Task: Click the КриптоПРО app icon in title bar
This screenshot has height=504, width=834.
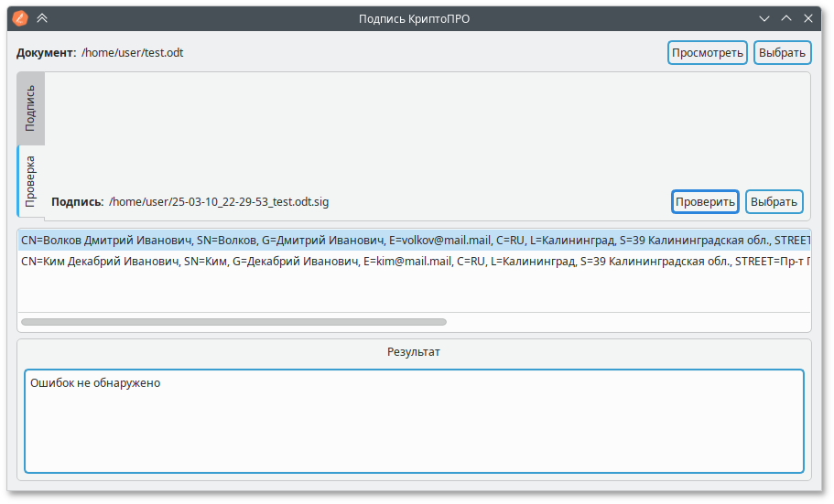Action: pyautogui.click(x=20, y=17)
